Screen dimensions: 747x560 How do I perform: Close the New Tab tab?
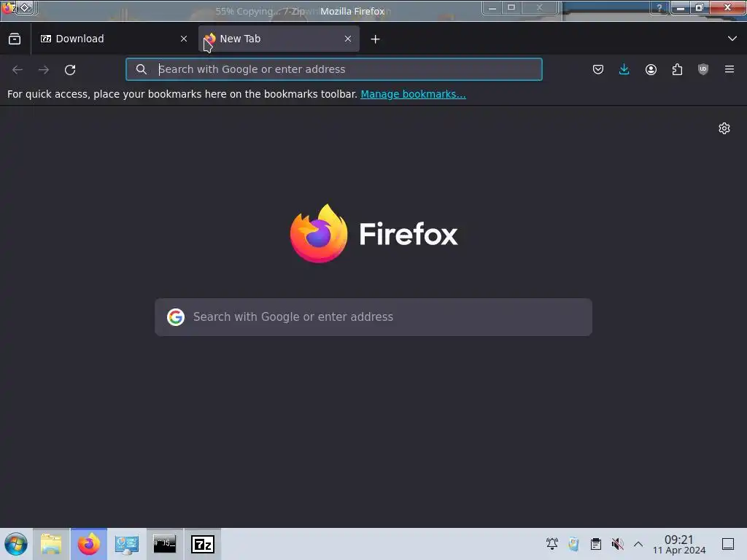[348, 39]
